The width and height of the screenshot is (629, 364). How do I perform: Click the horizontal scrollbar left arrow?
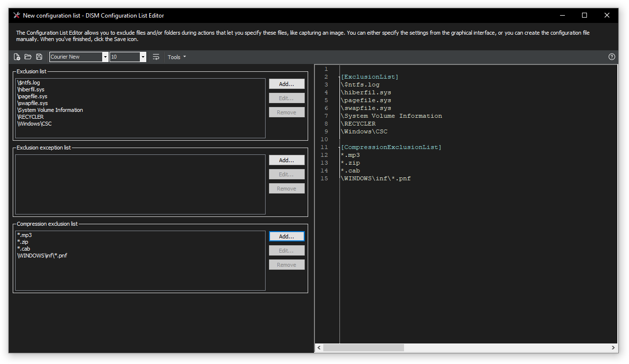[x=319, y=348]
